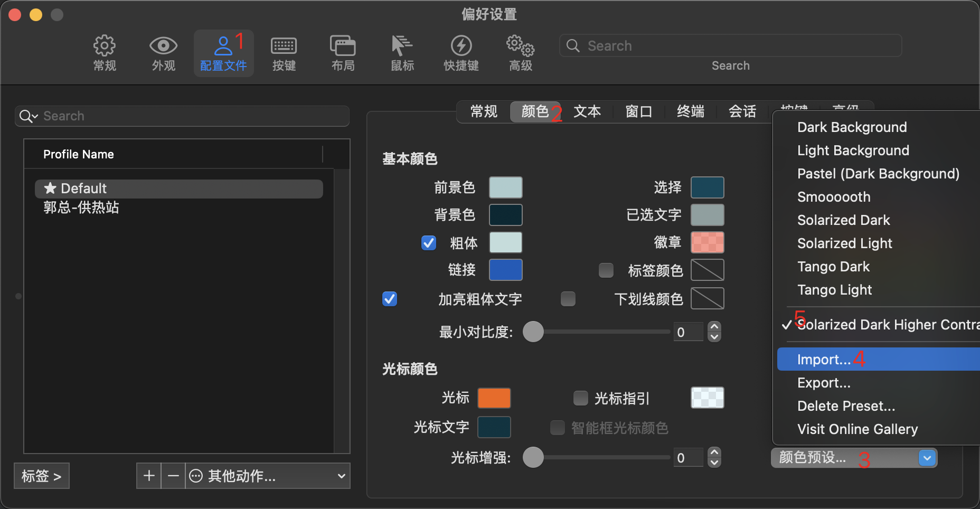
Task: Open the 鼠标 pointer pane
Action: click(402, 53)
